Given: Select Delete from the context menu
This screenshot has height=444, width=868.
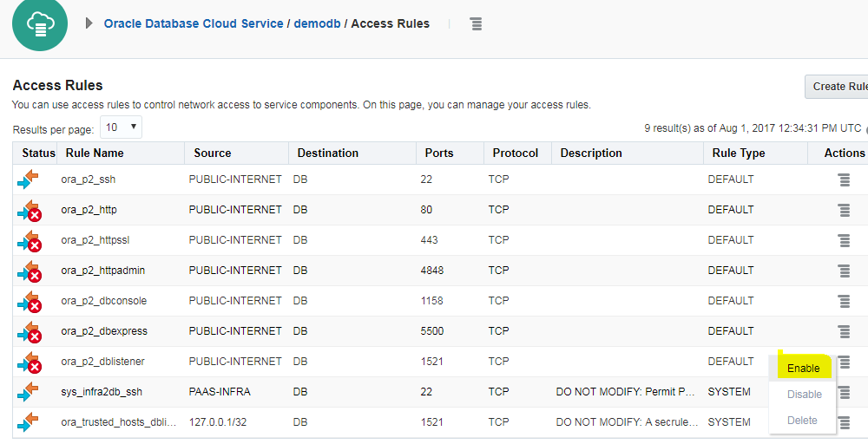Looking at the screenshot, I should tap(802, 421).
